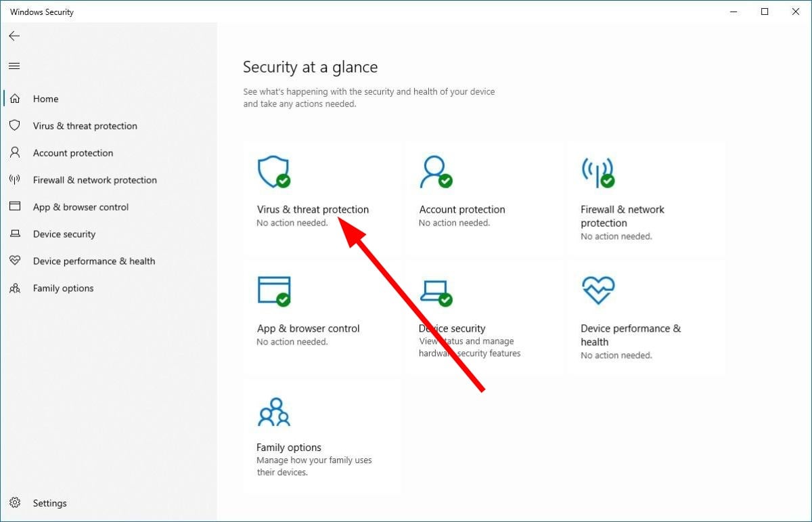Click the Family options people tile icon

[273, 412]
